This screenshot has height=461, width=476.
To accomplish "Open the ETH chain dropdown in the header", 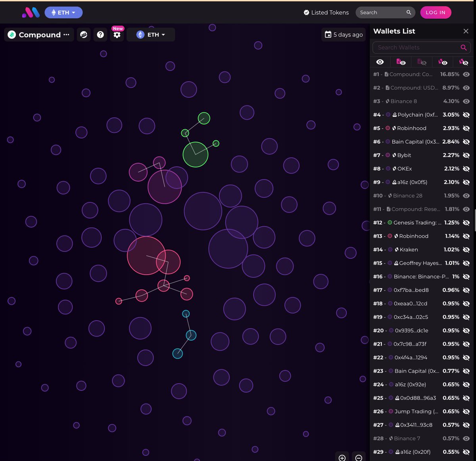I will click(63, 13).
